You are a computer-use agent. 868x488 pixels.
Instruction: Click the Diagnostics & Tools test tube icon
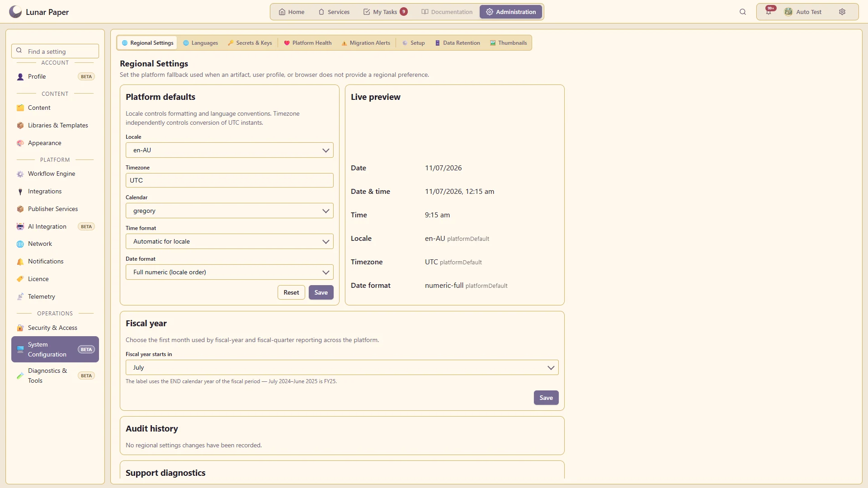click(x=20, y=375)
